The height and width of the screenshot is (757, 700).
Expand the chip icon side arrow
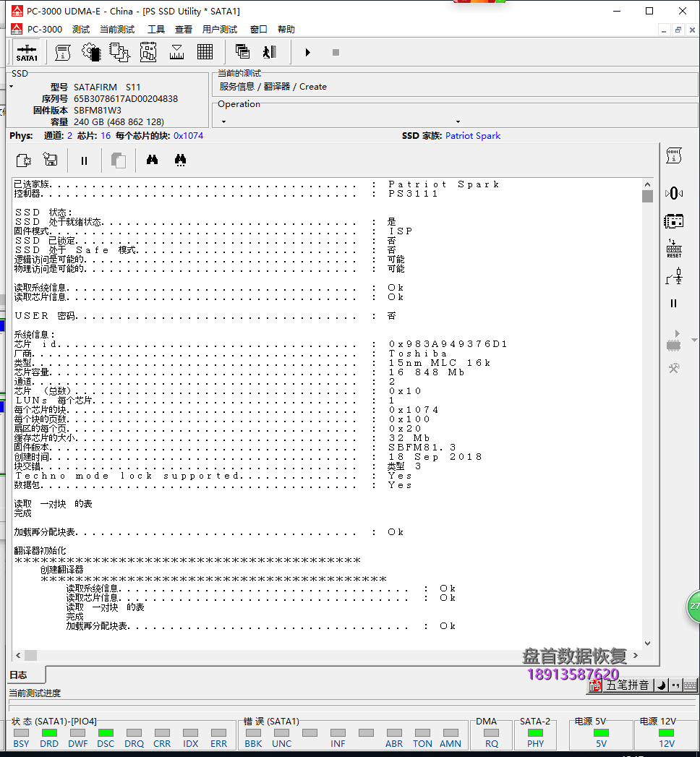[694, 341]
